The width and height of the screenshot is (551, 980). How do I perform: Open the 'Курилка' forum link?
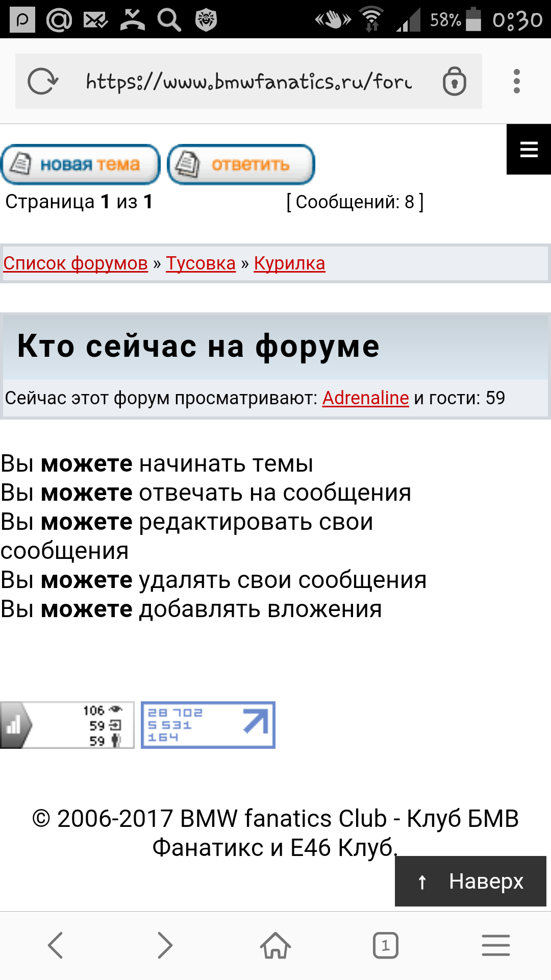point(289,263)
